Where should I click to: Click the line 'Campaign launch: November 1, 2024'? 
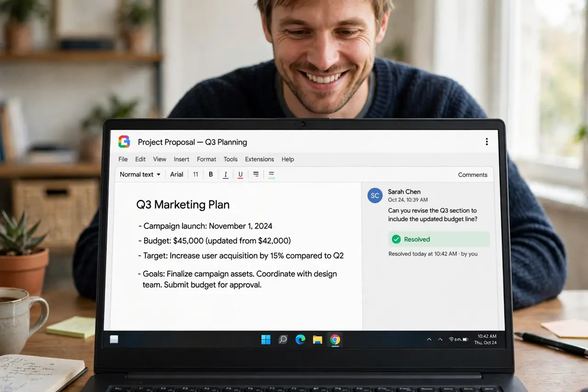click(205, 226)
